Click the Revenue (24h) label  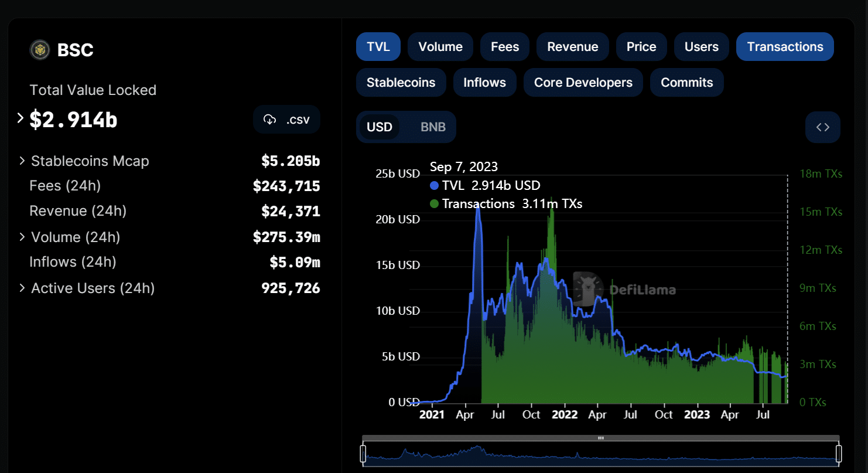tap(78, 210)
